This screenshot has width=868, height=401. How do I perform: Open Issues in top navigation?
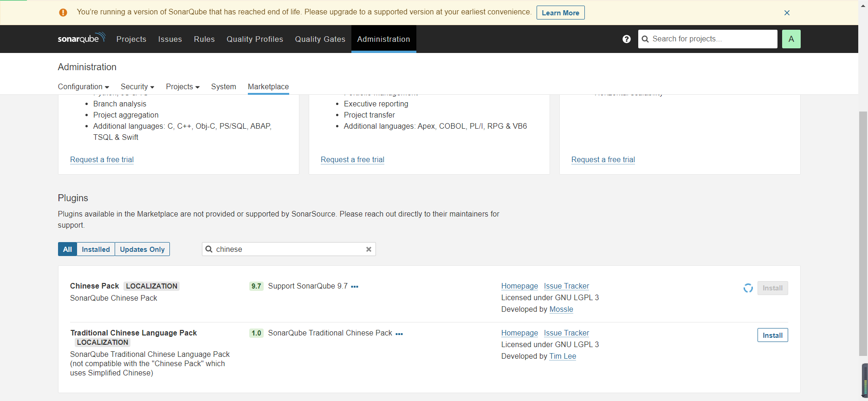coord(170,39)
